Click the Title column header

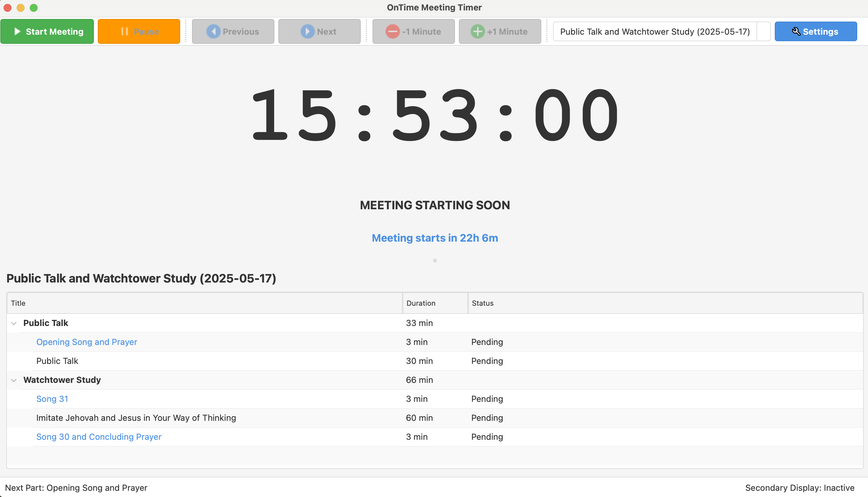[205, 303]
